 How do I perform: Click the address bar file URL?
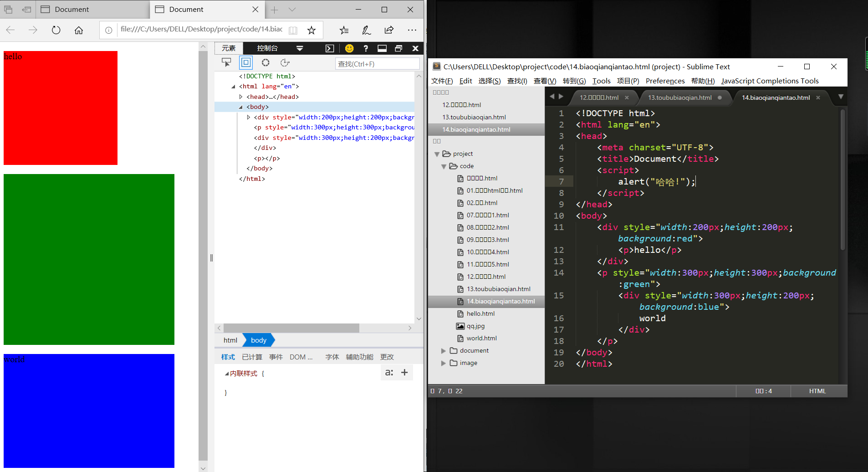click(x=201, y=29)
